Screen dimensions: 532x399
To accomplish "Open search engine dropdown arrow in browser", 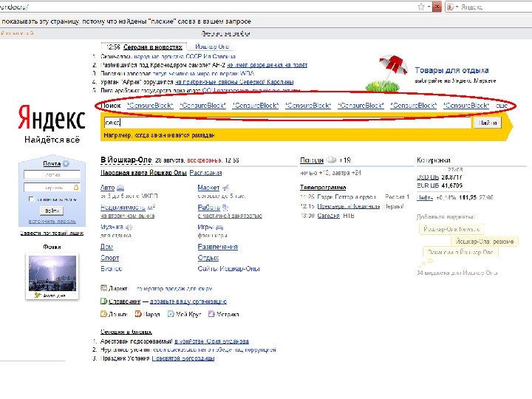I will point(457,7).
